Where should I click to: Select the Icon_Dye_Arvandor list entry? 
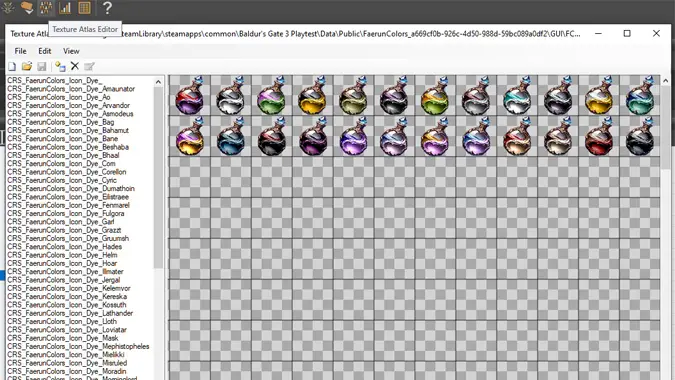[68, 105]
